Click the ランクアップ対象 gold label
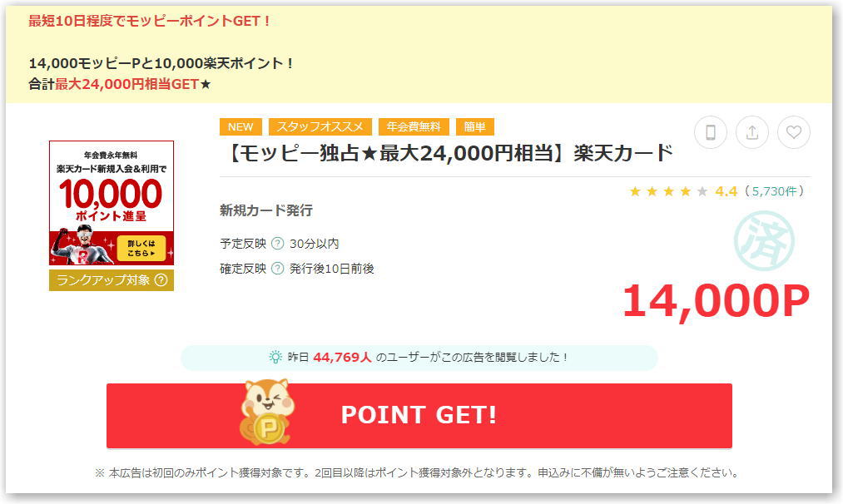The image size is (843, 504). [112, 280]
